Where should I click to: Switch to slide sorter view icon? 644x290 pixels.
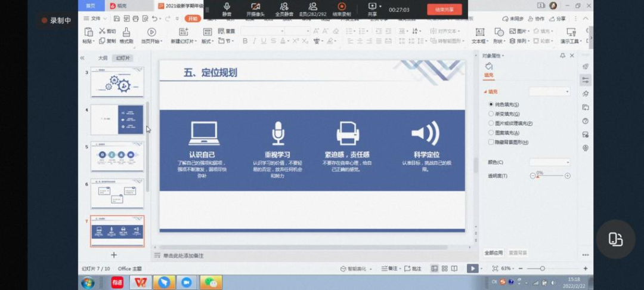click(444, 269)
